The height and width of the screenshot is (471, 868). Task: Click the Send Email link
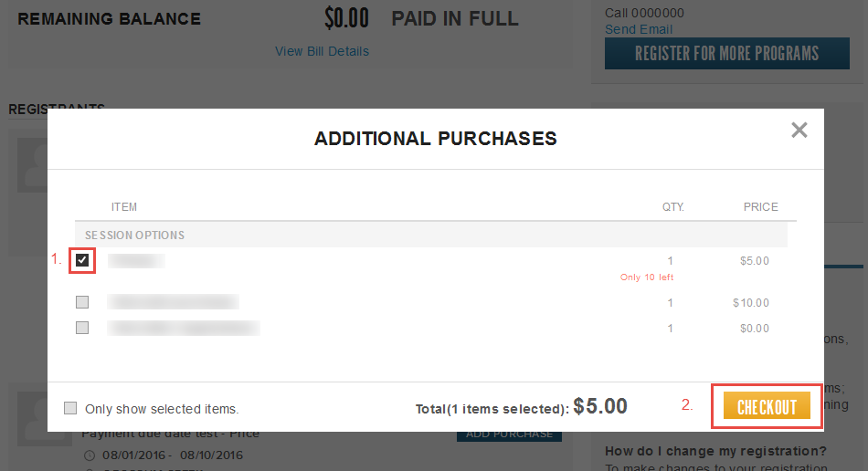click(639, 29)
